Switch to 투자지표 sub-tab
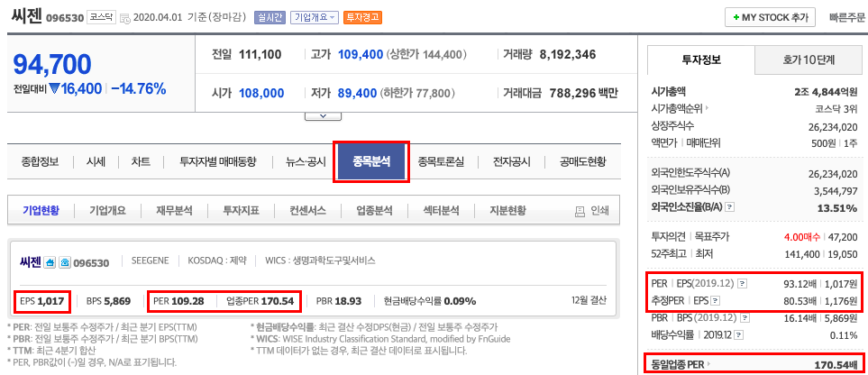The width and height of the screenshot is (868, 375). click(x=242, y=211)
